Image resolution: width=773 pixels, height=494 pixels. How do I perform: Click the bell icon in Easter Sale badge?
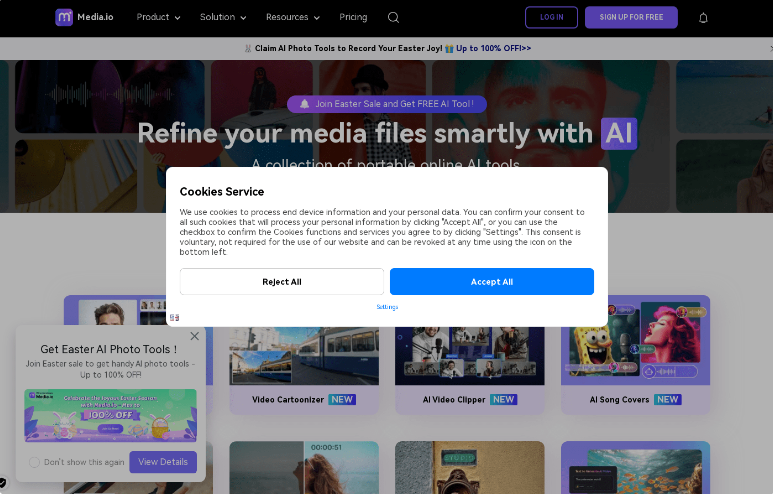click(x=304, y=103)
